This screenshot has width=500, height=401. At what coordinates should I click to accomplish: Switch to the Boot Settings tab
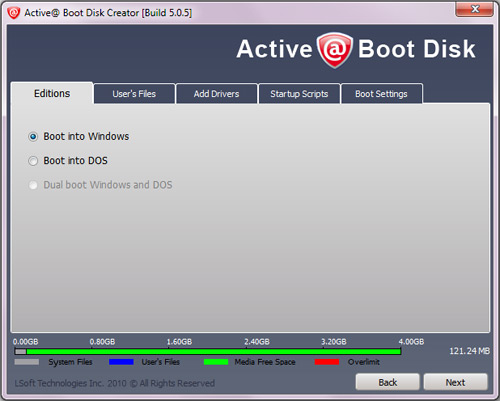tap(381, 94)
